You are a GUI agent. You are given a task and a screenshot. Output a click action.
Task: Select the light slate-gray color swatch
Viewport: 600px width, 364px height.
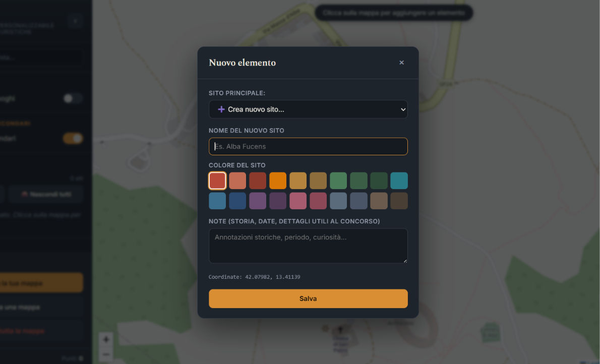pyautogui.click(x=338, y=201)
